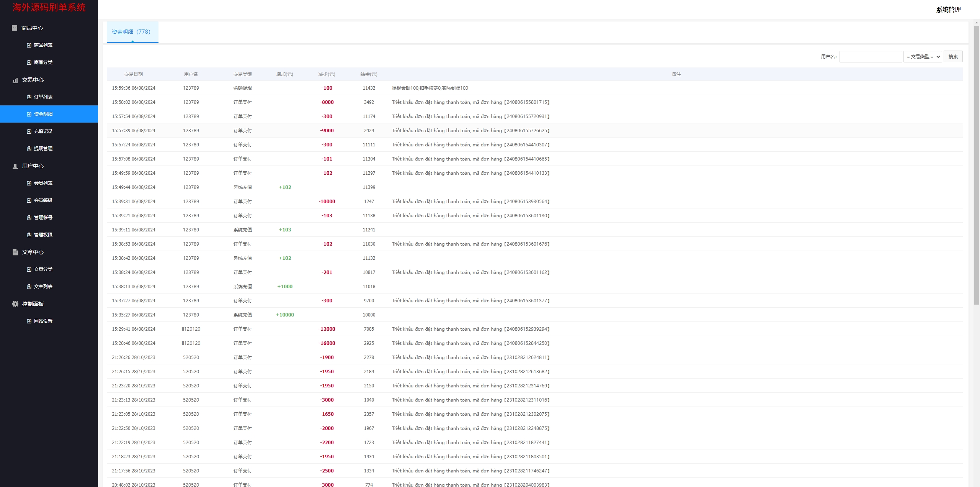Select the 资金明细 (778) tab
Screen dimensions: 980x487
click(131, 32)
